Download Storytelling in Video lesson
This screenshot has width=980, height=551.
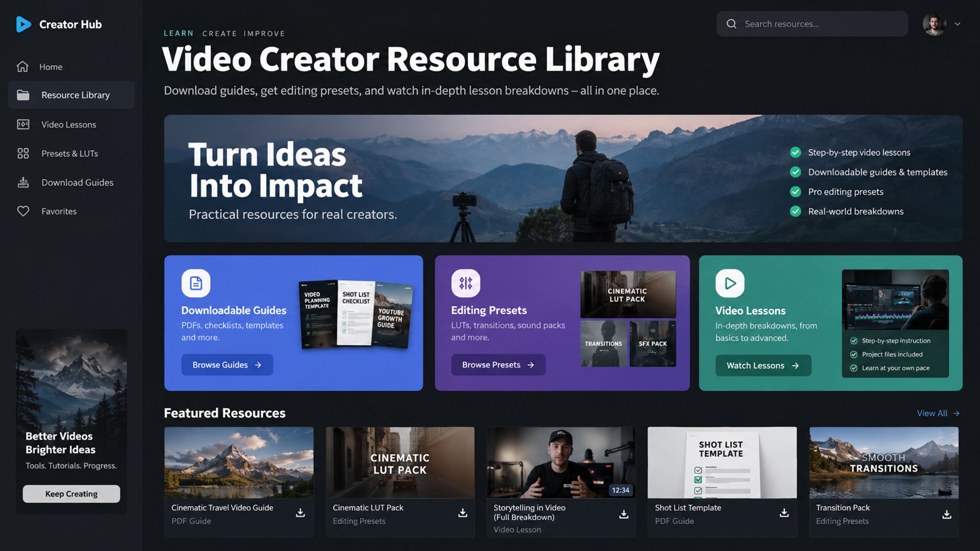coord(624,514)
